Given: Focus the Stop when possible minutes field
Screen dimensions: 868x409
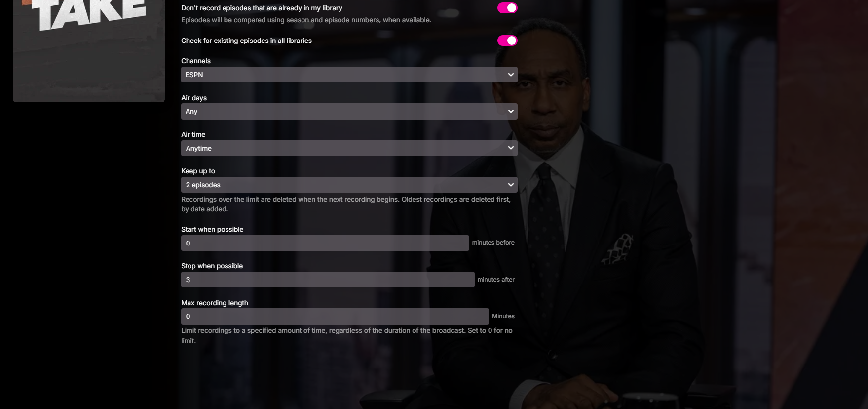Looking at the screenshot, I should (x=328, y=280).
